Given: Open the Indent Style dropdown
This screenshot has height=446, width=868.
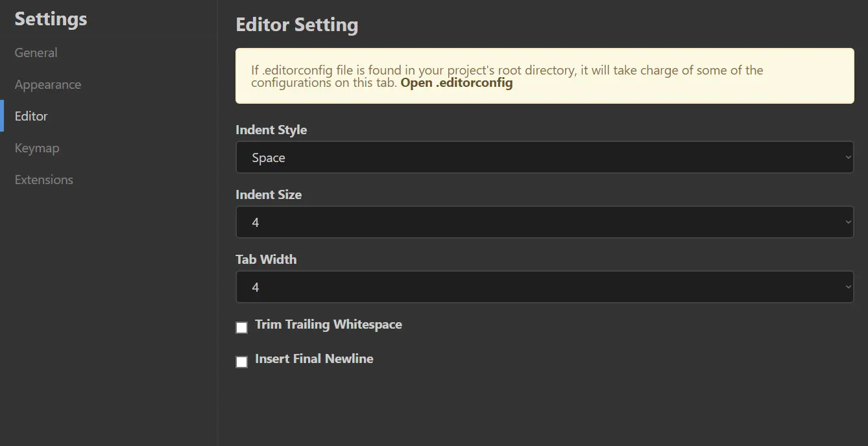Looking at the screenshot, I should pos(544,157).
